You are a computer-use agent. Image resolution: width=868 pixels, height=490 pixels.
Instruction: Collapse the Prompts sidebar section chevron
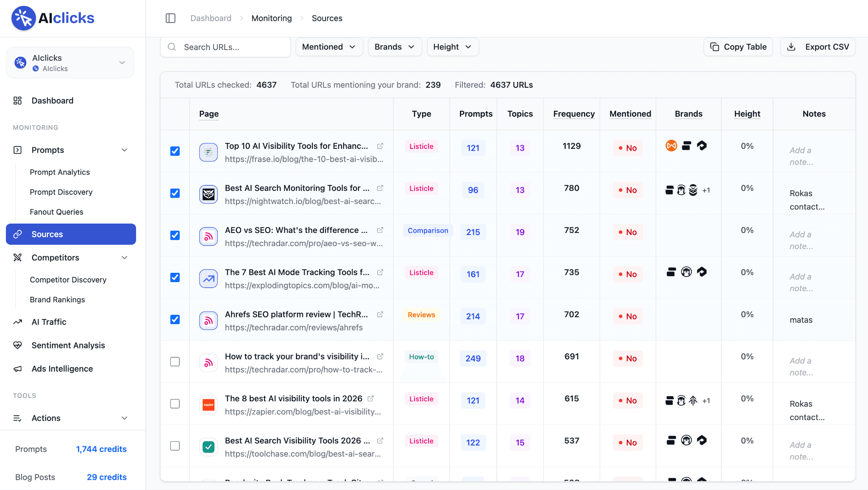(x=125, y=150)
